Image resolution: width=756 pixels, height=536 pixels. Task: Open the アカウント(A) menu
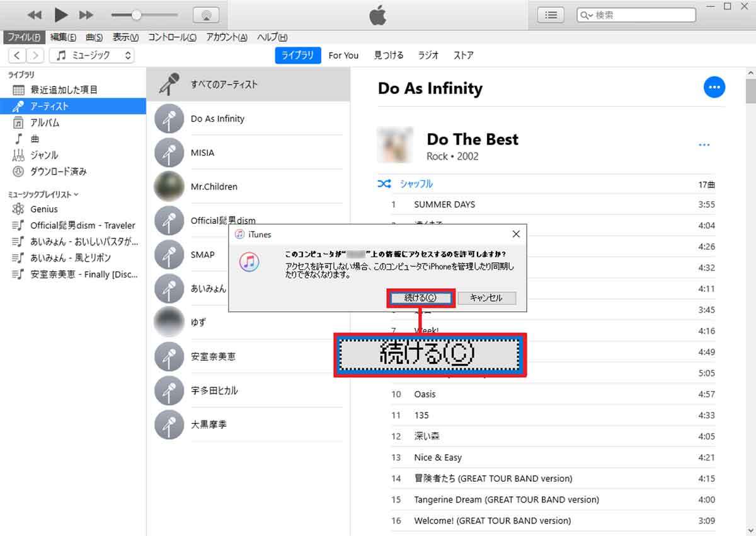click(227, 37)
